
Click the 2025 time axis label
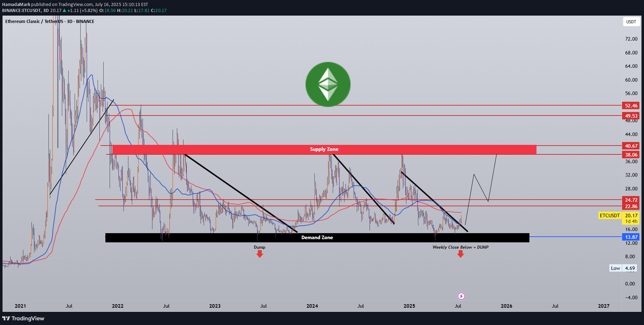pyautogui.click(x=410, y=306)
